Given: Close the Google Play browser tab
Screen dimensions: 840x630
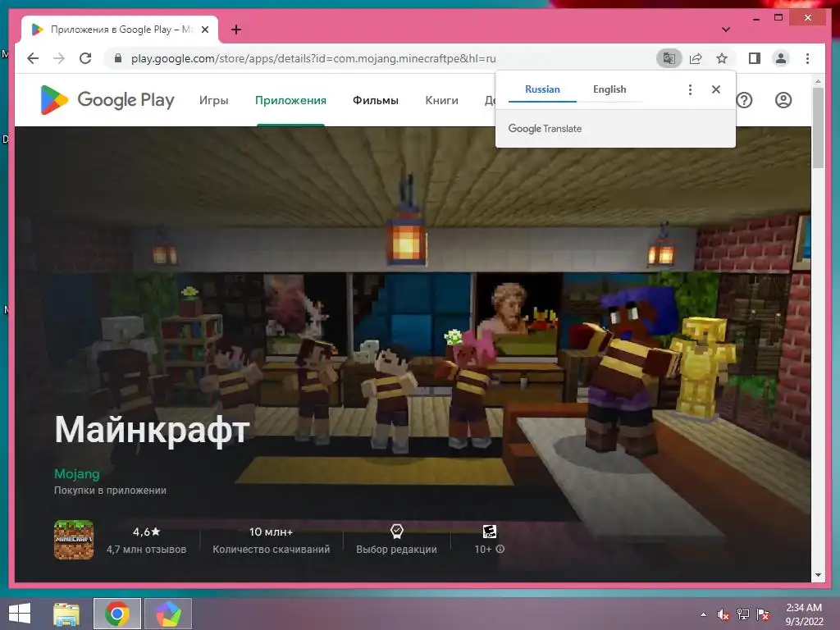Looking at the screenshot, I should [x=204, y=30].
